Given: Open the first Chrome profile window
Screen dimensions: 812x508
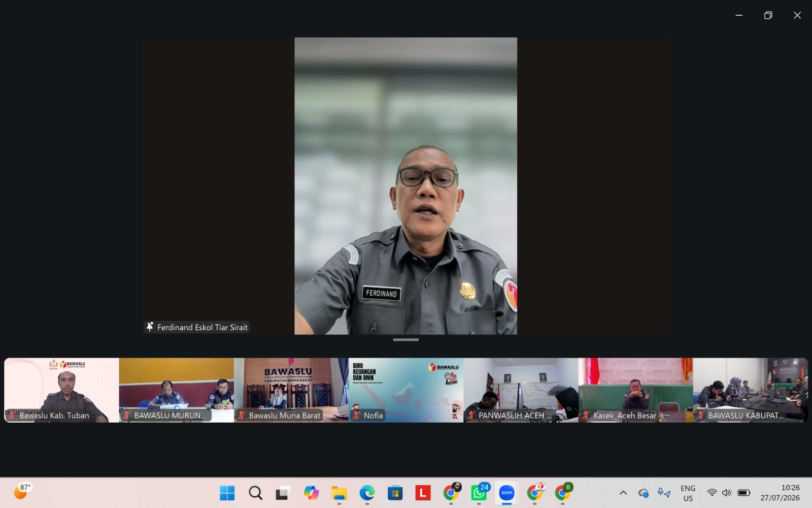Looking at the screenshot, I should 451,492.
